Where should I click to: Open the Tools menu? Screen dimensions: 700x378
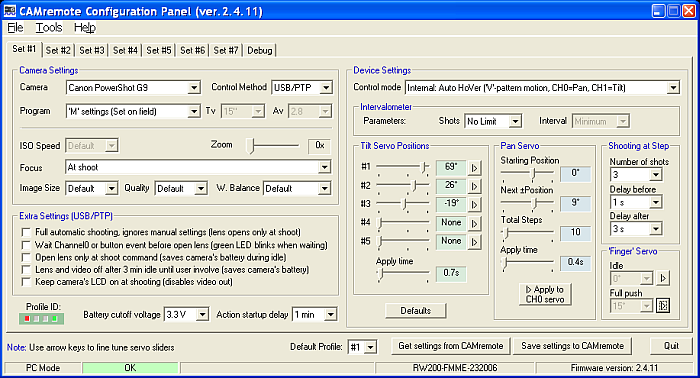pyautogui.click(x=49, y=28)
